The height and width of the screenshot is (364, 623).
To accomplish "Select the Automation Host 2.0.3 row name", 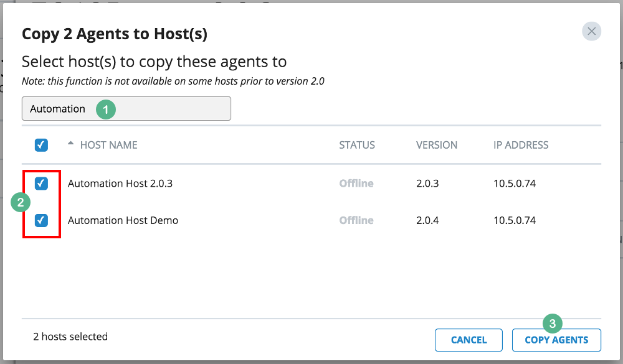I will (x=120, y=184).
